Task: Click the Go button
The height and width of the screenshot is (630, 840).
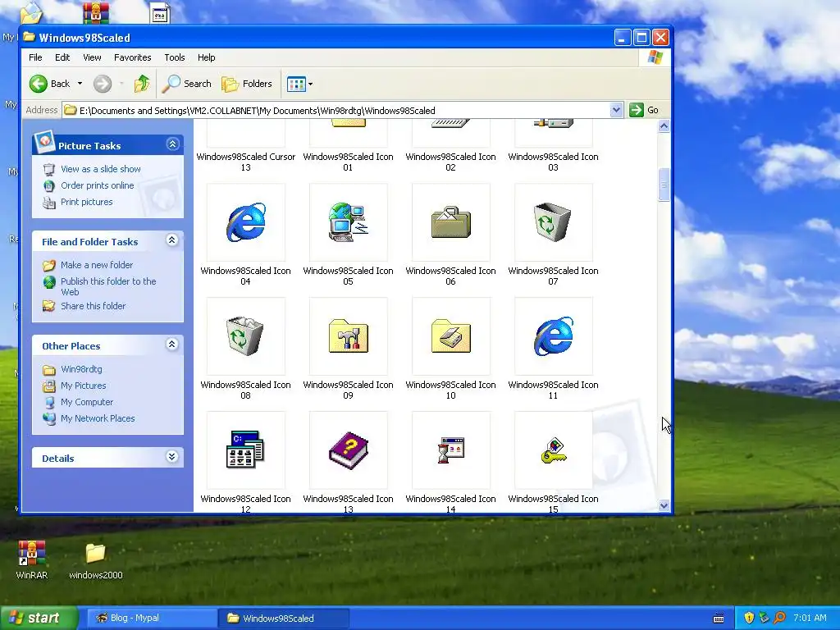Action: pos(644,110)
